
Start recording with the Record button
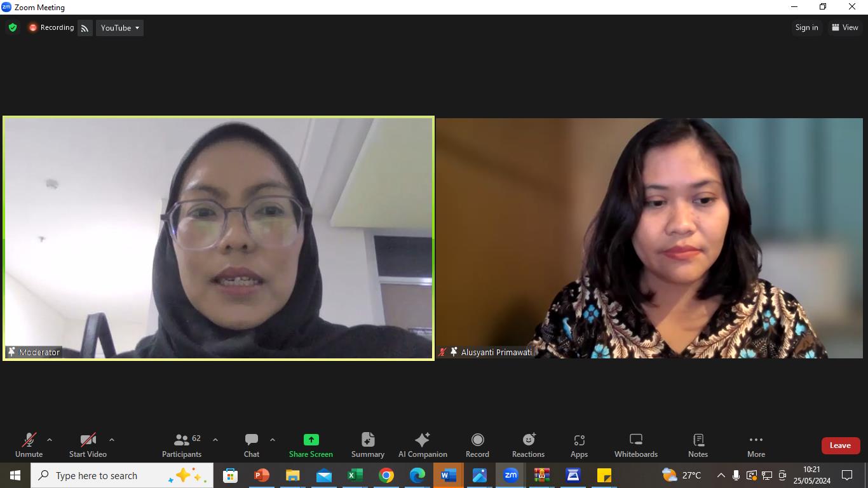pyautogui.click(x=477, y=445)
